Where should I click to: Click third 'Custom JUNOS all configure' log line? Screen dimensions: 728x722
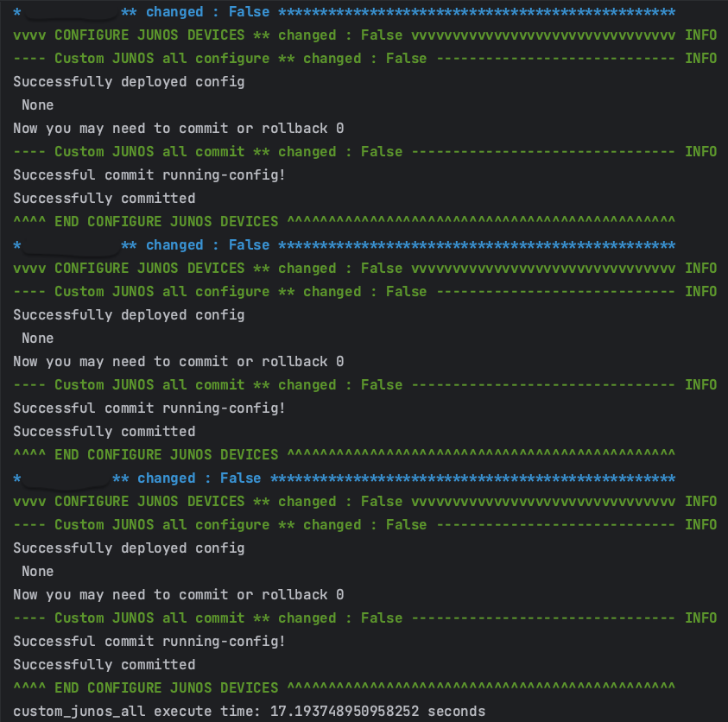(365, 525)
